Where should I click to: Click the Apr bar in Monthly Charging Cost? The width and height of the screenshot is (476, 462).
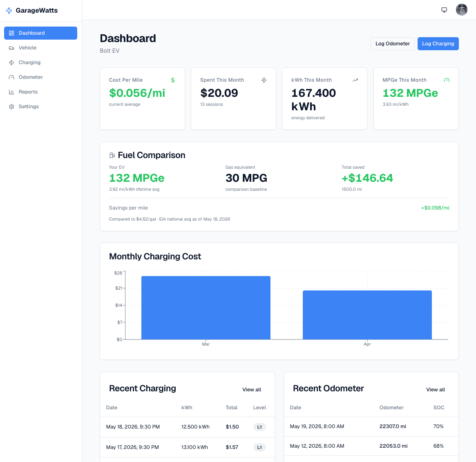(367, 315)
